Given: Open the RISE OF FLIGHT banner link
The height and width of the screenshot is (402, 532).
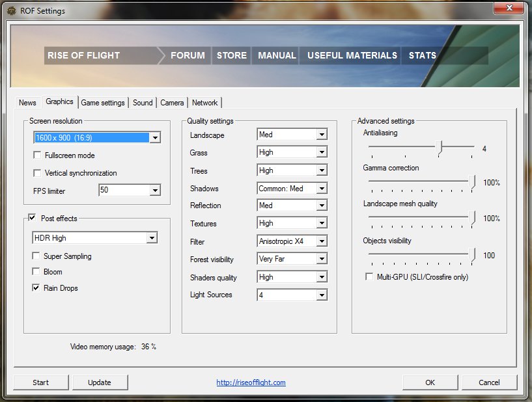Looking at the screenshot, I should pyautogui.click(x=83, y=55).
